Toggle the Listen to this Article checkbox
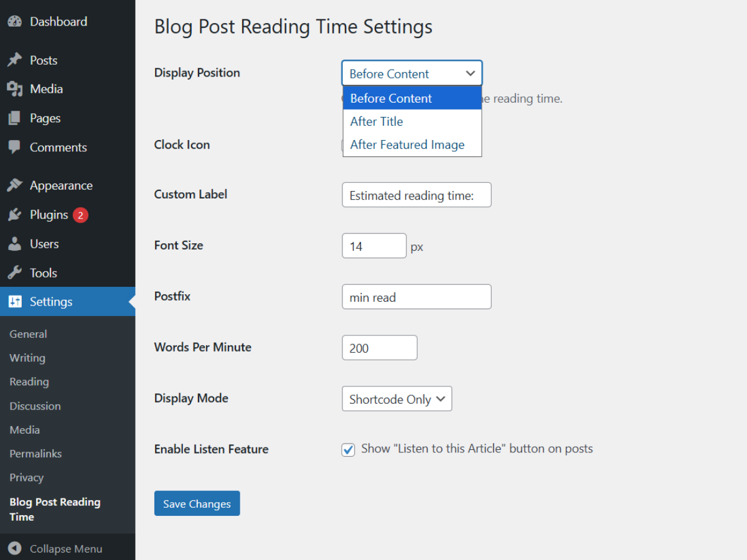This screenshot has height=560, width=747. (348, 449)
